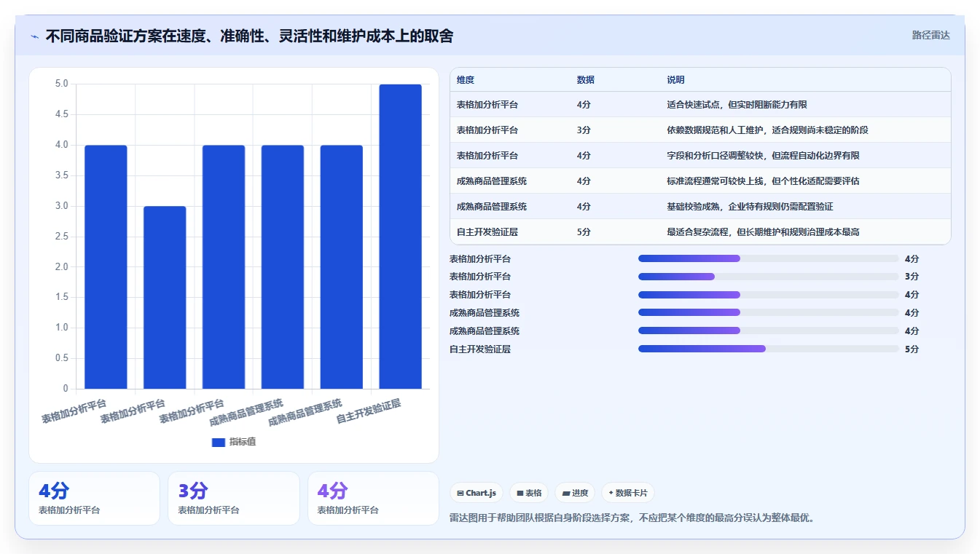Click the footer note starting 雷达图用于帮助团队
Screen dimensions: 980x554
tap(632, 518)
